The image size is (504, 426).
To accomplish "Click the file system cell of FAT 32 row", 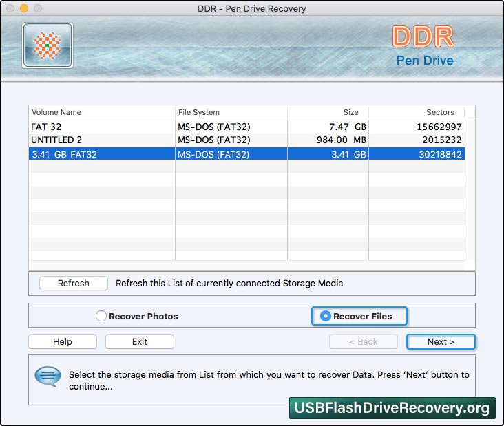I will pos(231,127).
